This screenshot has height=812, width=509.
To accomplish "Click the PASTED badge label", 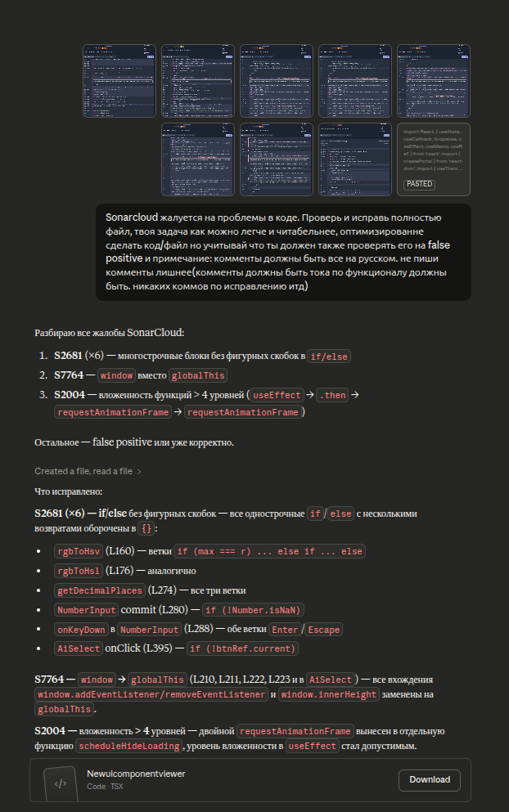I will (420, 185).
